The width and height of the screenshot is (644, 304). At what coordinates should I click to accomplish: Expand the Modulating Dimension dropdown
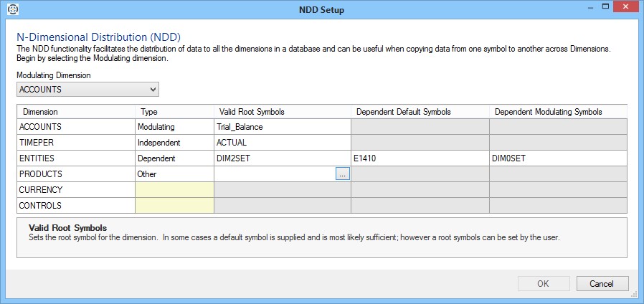[x=153, y=90]
